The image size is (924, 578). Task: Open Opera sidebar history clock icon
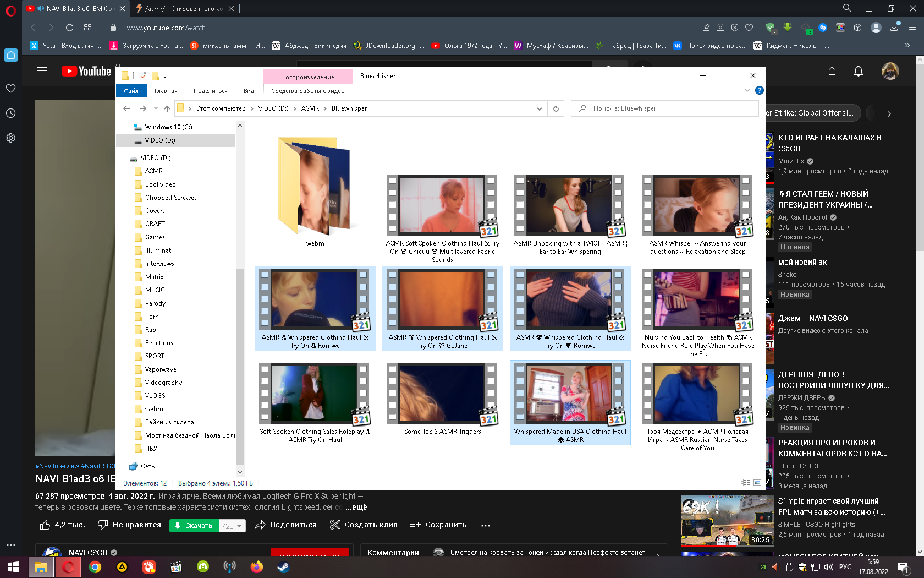[x=10, y=113]
